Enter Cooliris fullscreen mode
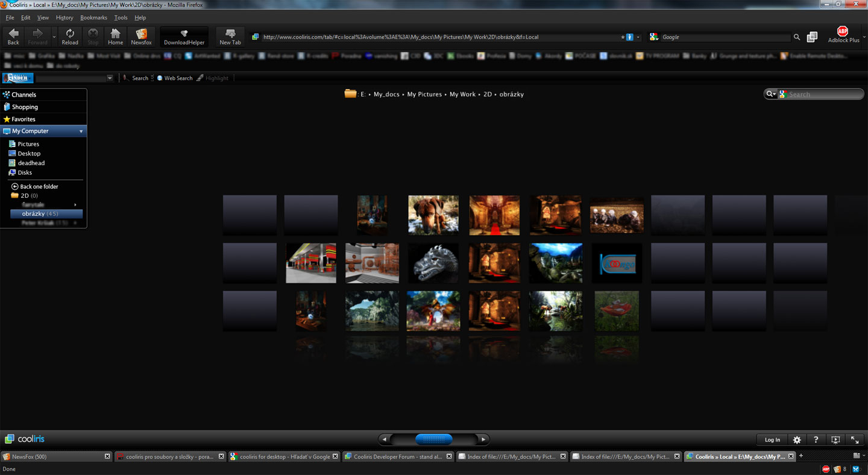 point(855,440)
